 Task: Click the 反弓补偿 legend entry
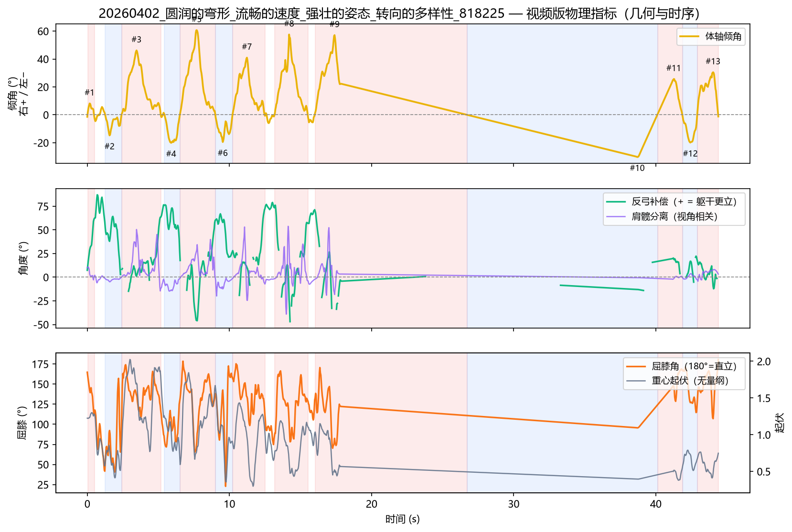(672, 202)
